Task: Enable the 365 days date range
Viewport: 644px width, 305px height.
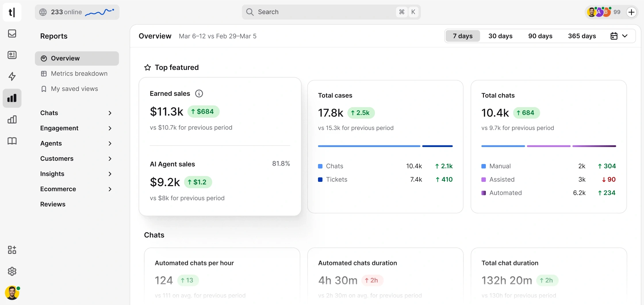Action: pos(582,36)
